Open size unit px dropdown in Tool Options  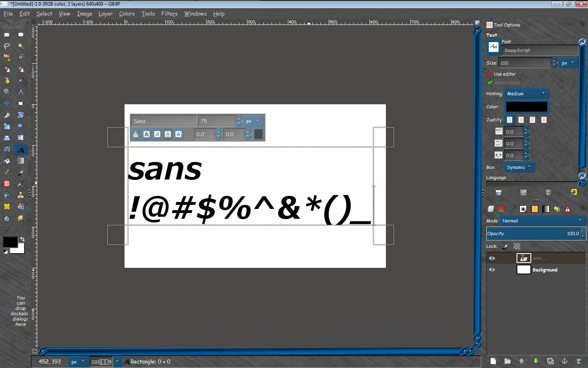(568, 63)
